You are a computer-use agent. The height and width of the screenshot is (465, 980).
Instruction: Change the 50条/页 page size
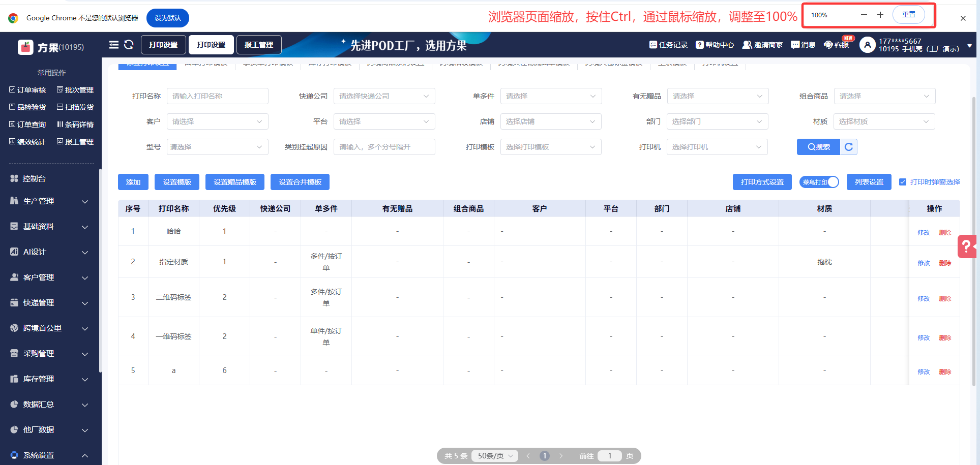coord(495,456)
